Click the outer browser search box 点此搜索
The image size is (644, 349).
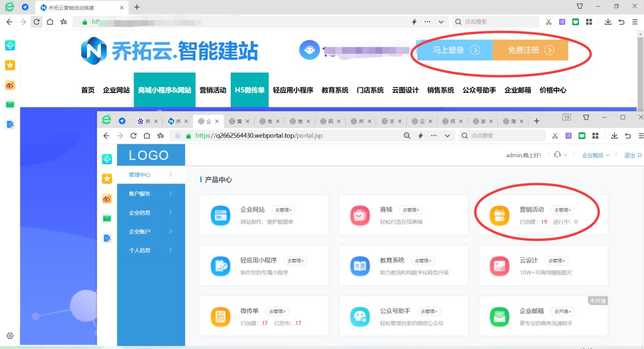496,22
